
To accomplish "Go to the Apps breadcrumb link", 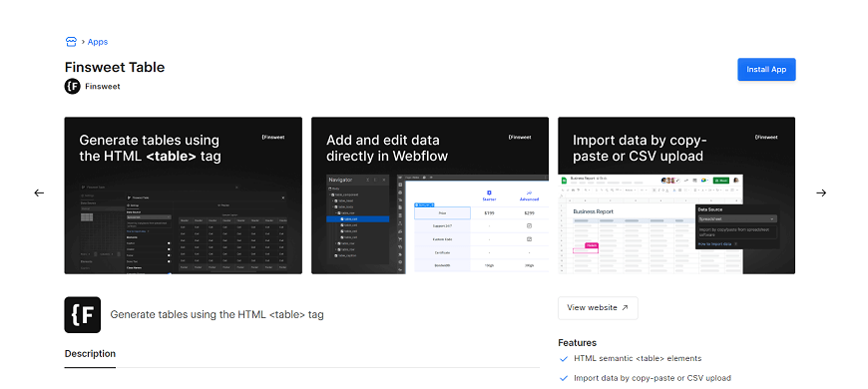I will [x=98, y=42].
